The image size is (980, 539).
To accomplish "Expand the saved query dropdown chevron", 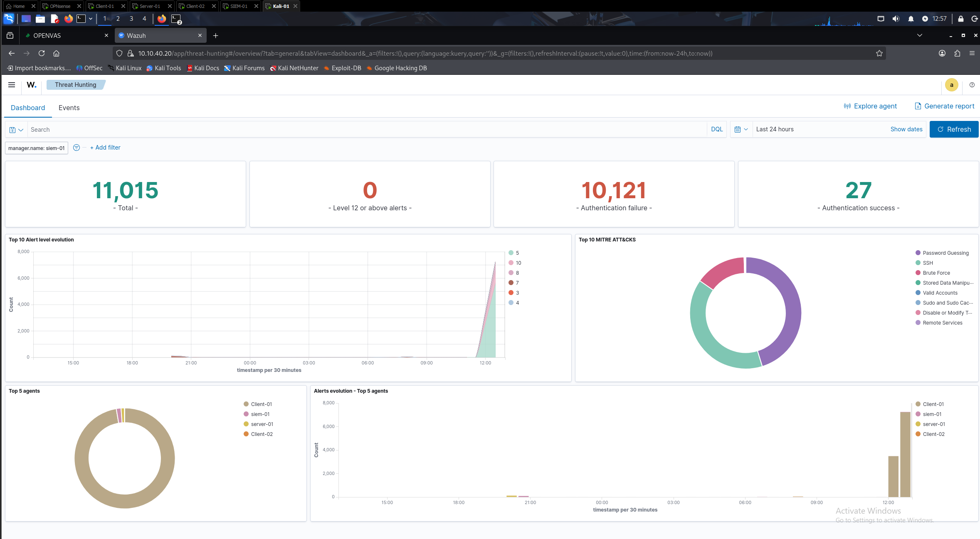I will 20,130.
